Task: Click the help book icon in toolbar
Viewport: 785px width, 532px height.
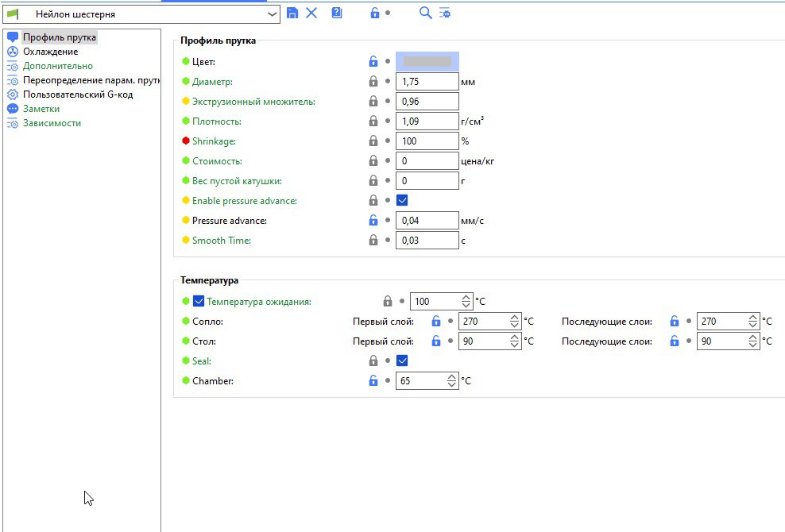Action: coord(337,13)
